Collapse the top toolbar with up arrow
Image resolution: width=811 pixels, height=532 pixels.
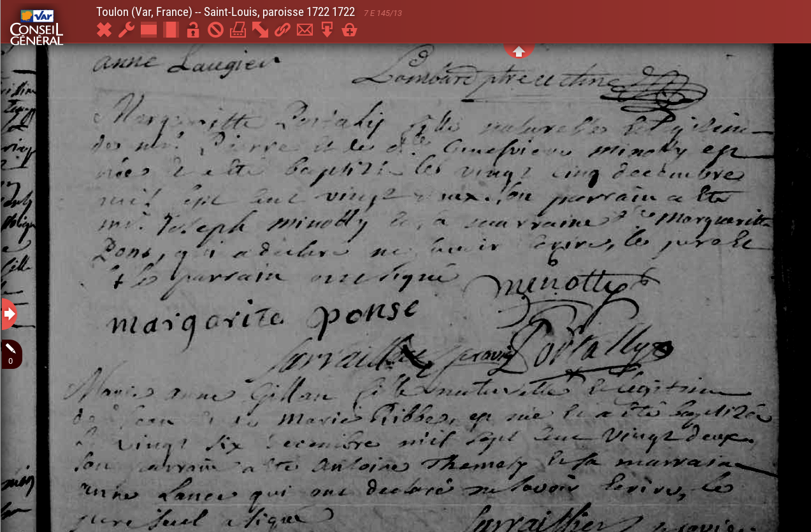tap(519, 51)
